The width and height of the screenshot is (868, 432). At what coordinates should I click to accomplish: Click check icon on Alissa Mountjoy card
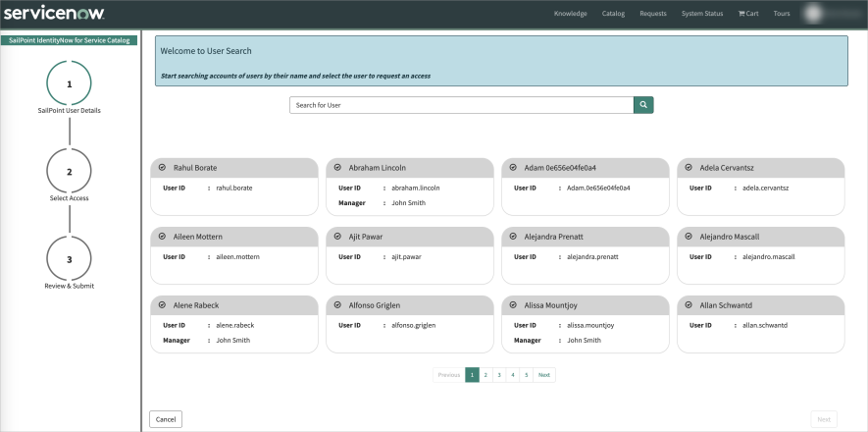pyautogui.click(x=513, y=304)
